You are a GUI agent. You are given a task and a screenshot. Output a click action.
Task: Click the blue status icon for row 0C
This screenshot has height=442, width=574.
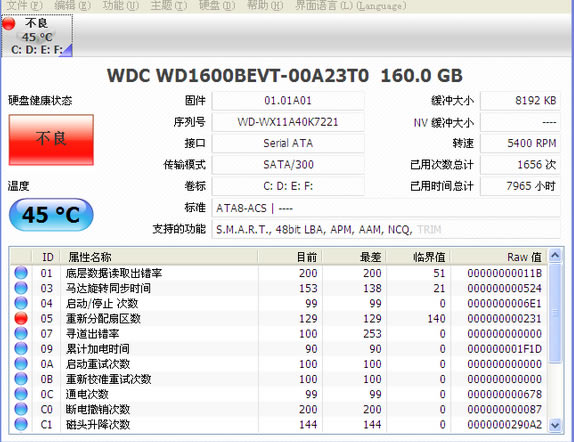point(21,394)
